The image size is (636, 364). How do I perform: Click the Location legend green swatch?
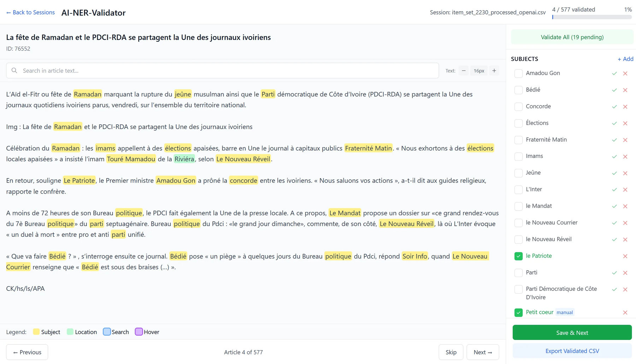(x=70, y=332)
